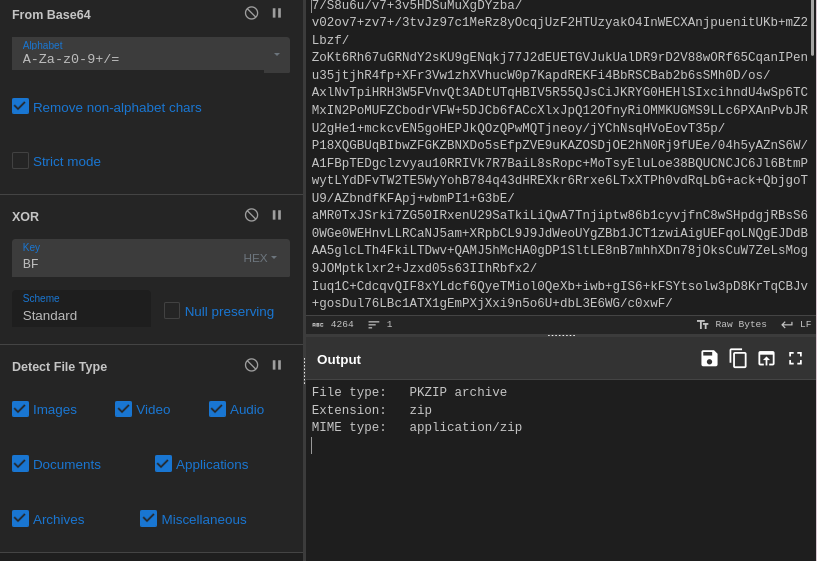The image size is (817, 561).
Task: Disable the From Base64 operation
Action: 251,13
